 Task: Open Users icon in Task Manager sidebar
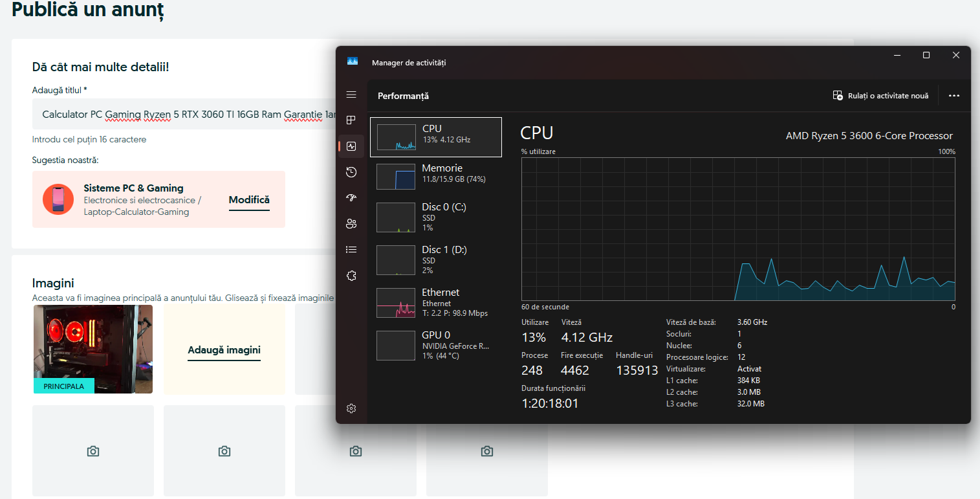(x=351, y=224)
